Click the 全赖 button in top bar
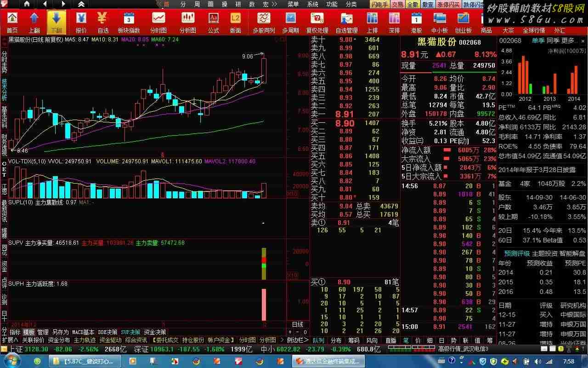This screenshot has width=588, height=368. [x=413, y=4]
